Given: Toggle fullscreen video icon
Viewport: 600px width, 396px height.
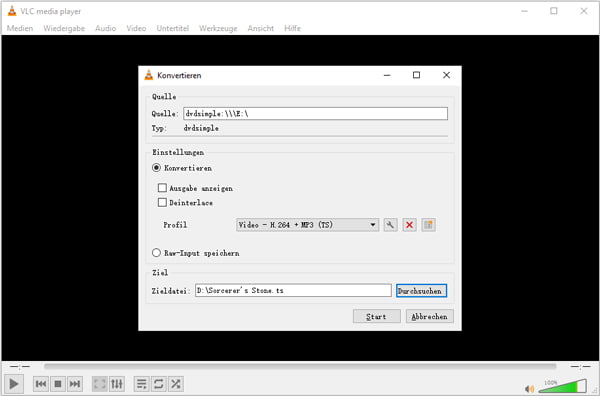Looking at the screenshot, I should pos(100,384).
